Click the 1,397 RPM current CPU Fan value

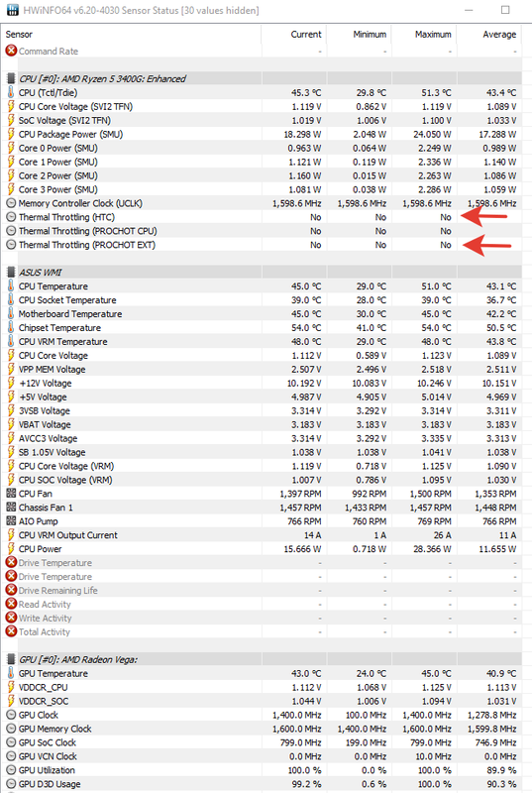tap(300, 494)
